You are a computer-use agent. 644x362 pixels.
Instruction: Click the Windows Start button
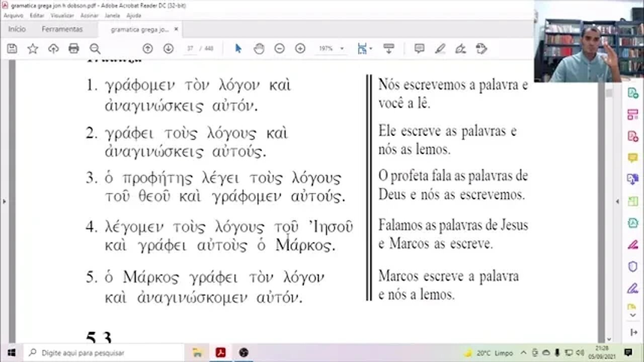pos(12,352)
